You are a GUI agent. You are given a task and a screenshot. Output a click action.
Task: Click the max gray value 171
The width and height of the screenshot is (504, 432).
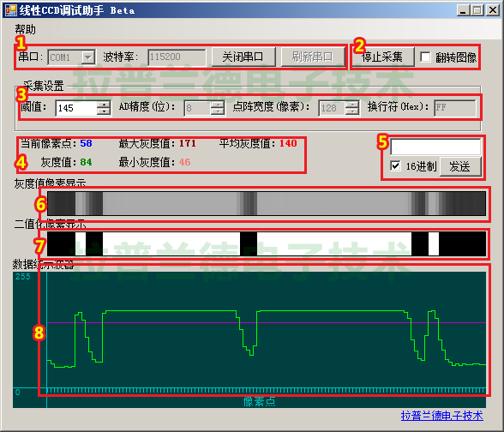pos(188,143)
